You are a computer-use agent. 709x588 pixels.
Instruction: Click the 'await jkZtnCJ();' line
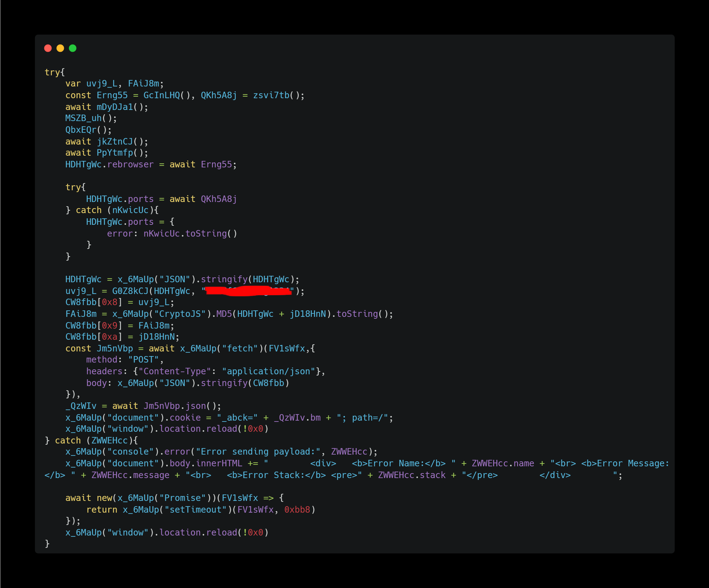coord(107,142)
